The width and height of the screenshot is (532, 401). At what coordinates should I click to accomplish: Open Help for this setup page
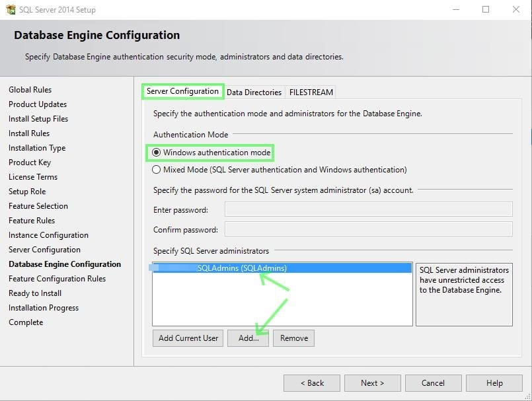point(494,383)
